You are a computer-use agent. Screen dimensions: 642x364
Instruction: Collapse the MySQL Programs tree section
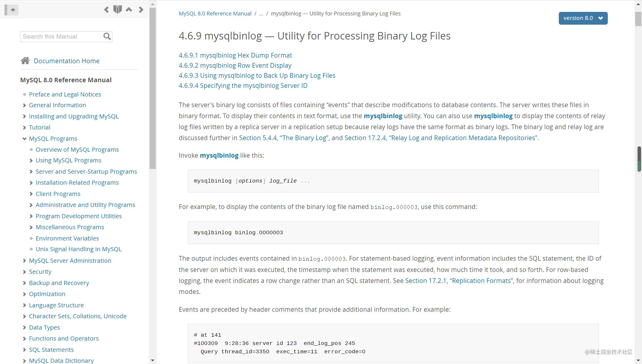pos(24,139)
